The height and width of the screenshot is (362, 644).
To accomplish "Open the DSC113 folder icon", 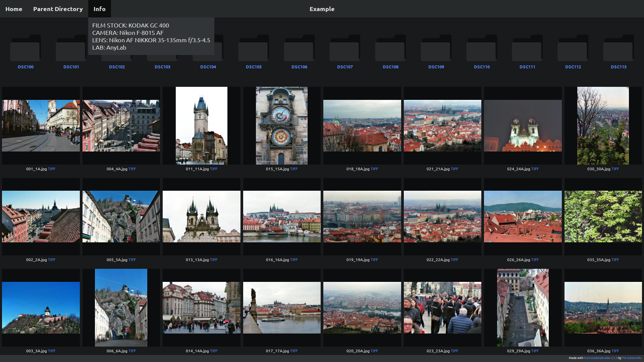I will point(619,49).
